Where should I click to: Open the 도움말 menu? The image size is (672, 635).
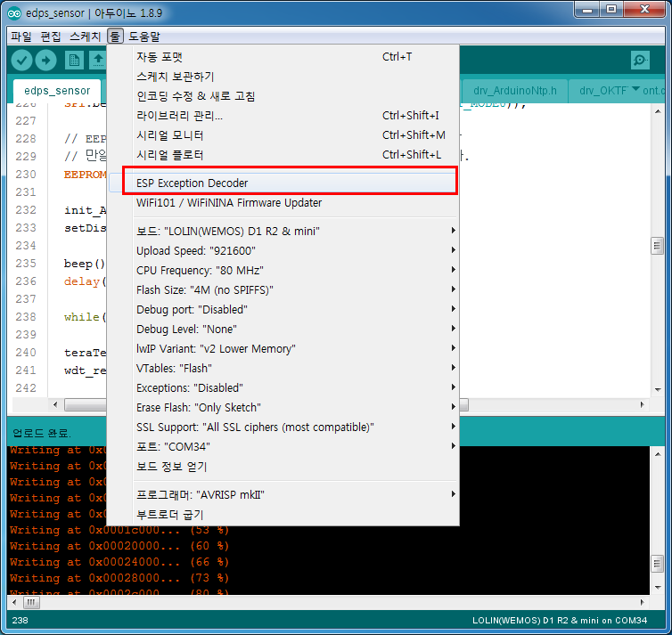pyautogui.click(x=144, y=37)
